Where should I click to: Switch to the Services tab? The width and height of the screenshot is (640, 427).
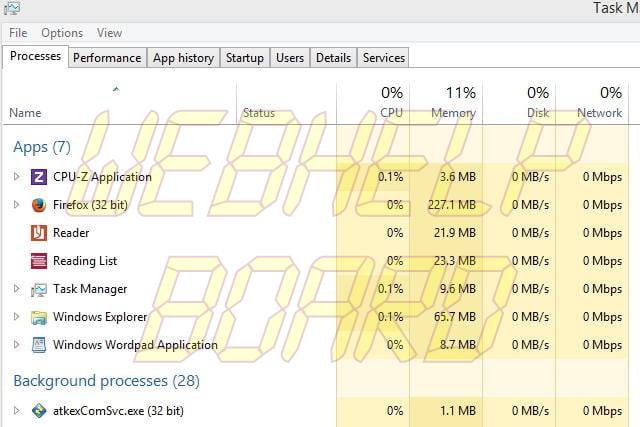[384, 58]
